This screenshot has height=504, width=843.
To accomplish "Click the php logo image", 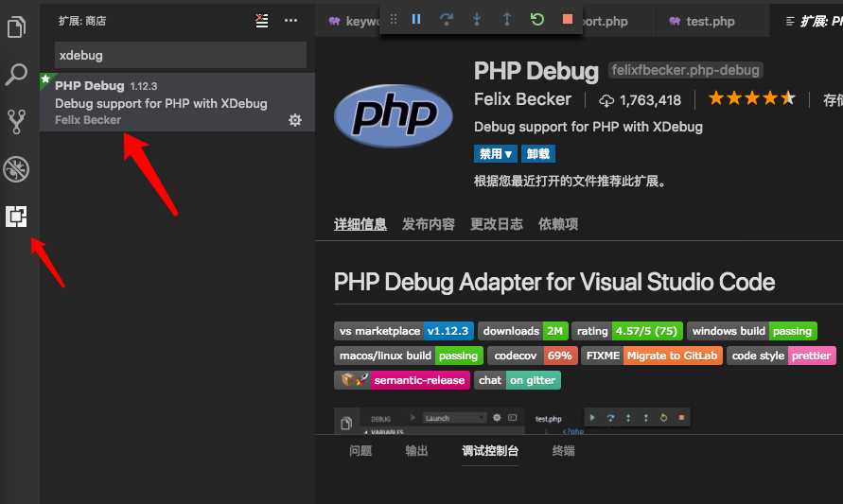I will click(393, 115).
